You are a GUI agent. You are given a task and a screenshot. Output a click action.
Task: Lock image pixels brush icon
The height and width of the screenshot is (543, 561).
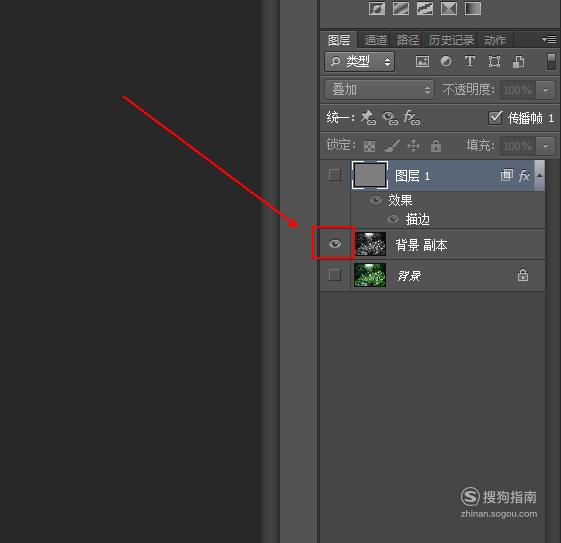pyautogui.click(x=392, y=146)
